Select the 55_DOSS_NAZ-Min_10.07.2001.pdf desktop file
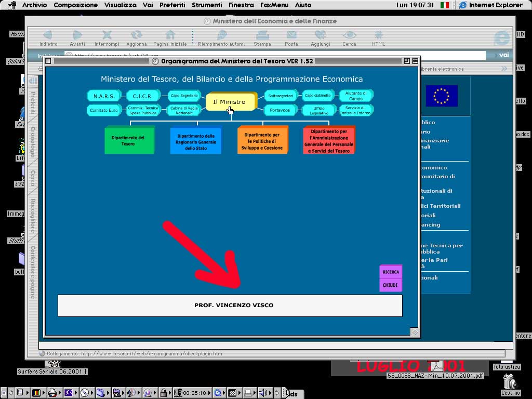This screenshot has height=399, width=532. [x=436, y=376]
